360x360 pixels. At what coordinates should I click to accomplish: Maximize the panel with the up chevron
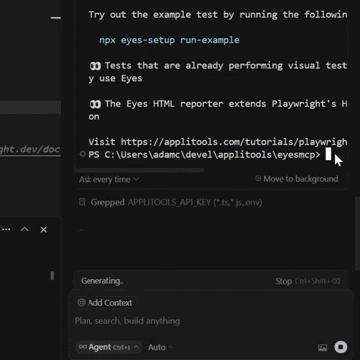[25, 229]
